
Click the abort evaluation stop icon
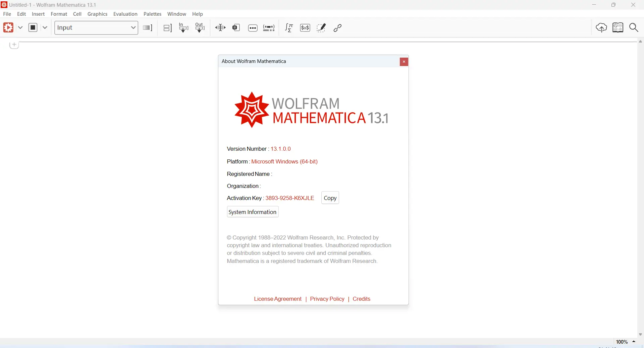click(x=33, y=28)
